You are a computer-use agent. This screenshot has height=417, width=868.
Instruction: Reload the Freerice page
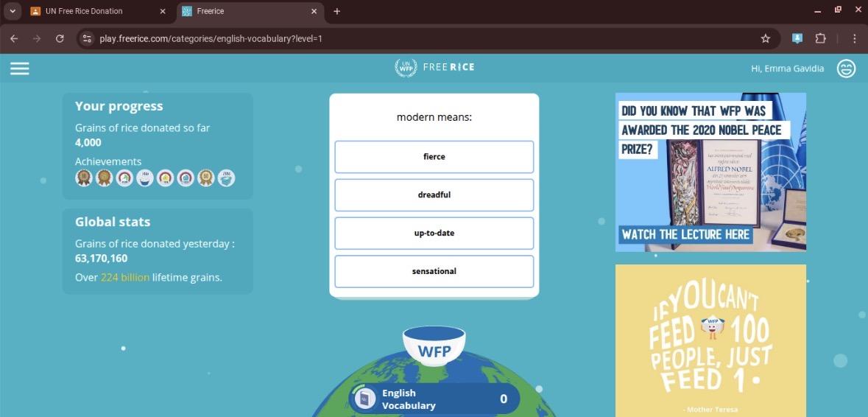(x=60, y=39)
